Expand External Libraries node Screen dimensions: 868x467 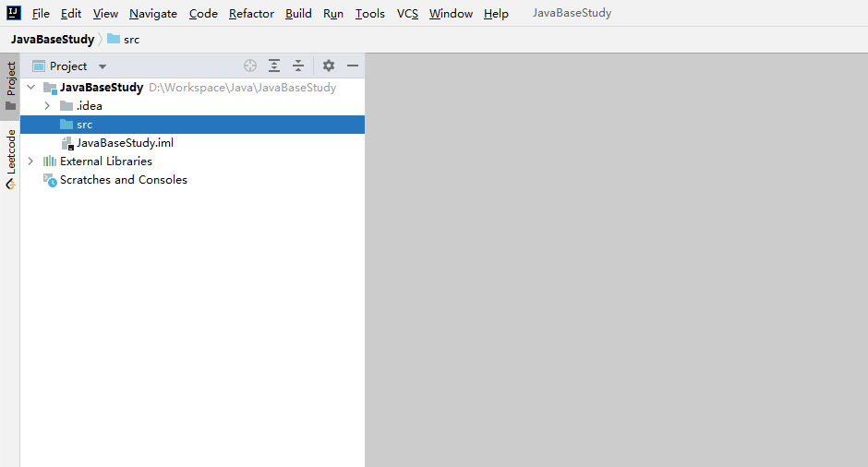(x=31, y=161)
